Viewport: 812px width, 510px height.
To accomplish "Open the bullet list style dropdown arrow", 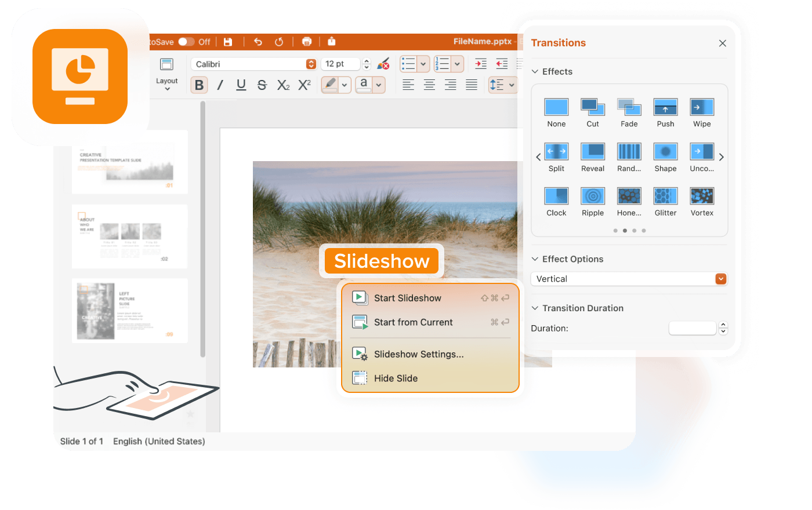I will pos(423,64).
